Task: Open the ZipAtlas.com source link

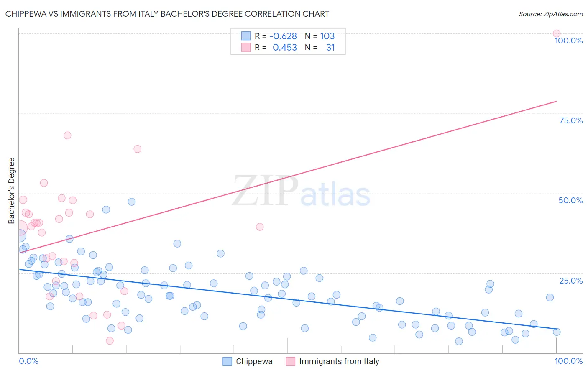Action: point(551,14)
